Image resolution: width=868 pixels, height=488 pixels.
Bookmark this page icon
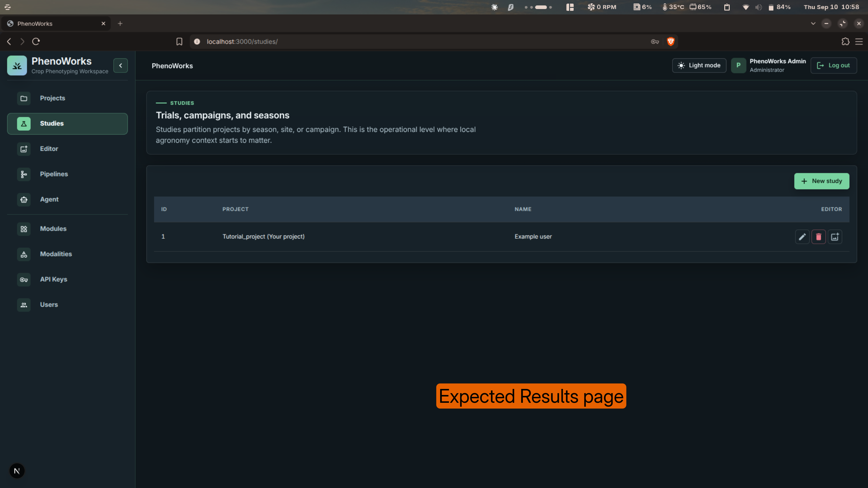[179, 42]
